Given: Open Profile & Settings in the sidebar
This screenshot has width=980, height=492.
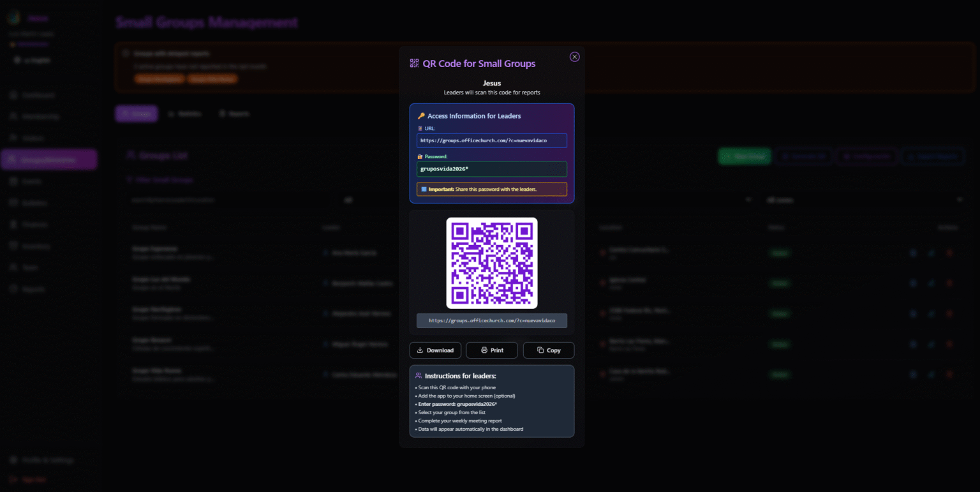Looking at the screenshot, I should pyautogui.click(x=47, y=460).
